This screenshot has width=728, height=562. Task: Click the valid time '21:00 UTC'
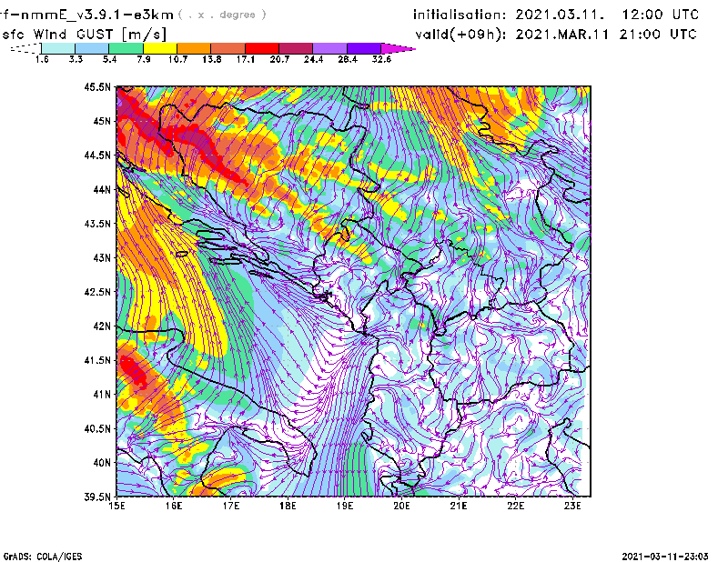pos(658,35)
